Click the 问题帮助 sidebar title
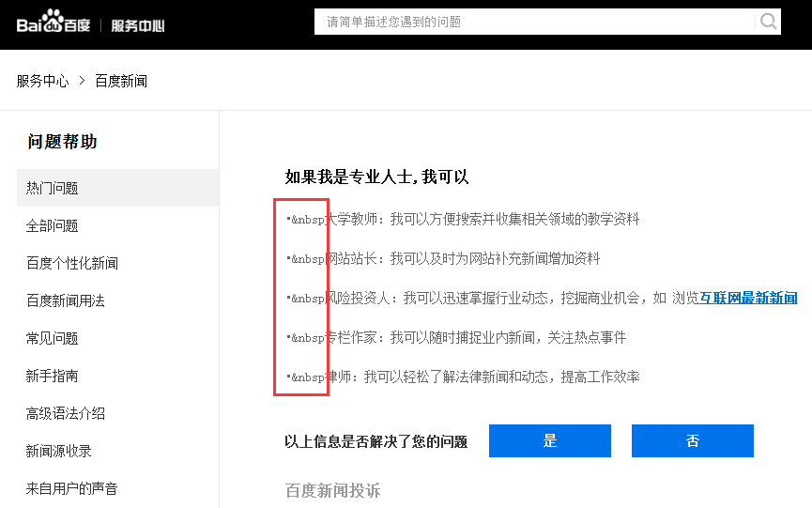Image resolution: width=812 pixels, height=508 pixels. click(62, 142)
